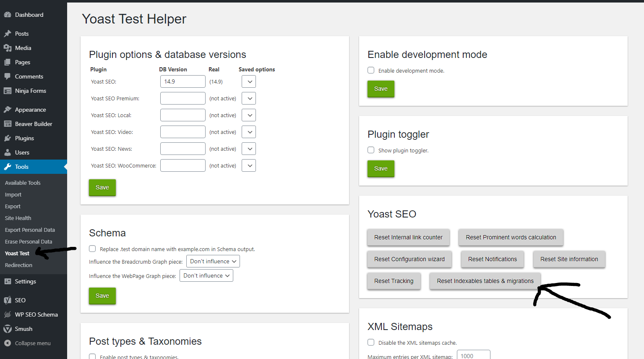Click the Smush sidebar icon
This screenshot has height=359, width=644.
[x=8, y=329]
